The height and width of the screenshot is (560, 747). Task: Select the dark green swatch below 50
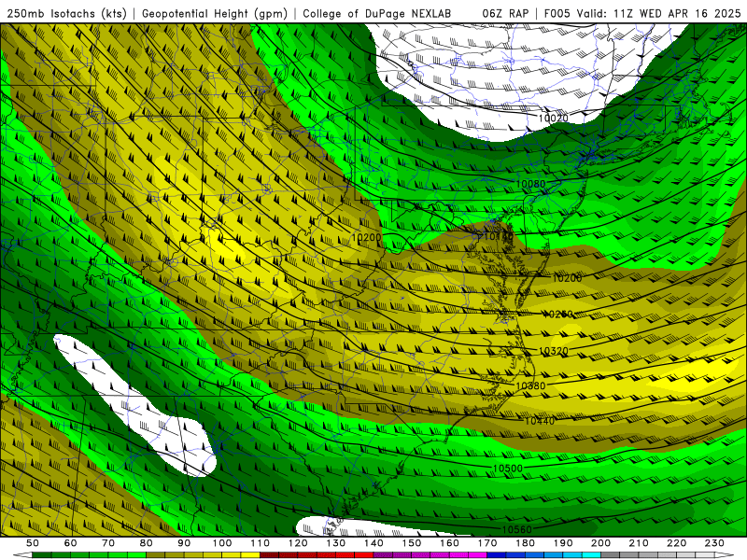click(42, 554)
